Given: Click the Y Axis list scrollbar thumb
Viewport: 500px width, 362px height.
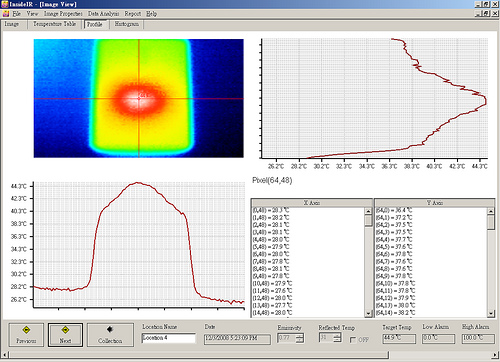Looking at the screenshot, I should click(491, 222).
